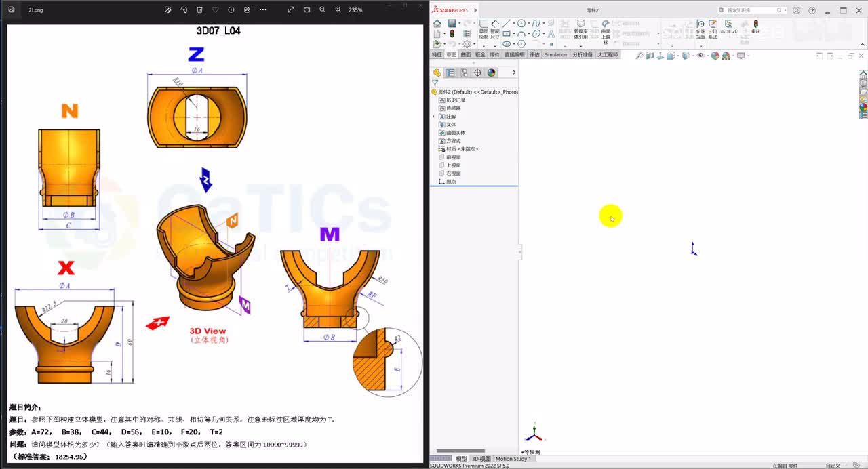The image size is (868, 469).
Task: Collapse the CommandManager ribbon caret
Action: coord(862,44)
